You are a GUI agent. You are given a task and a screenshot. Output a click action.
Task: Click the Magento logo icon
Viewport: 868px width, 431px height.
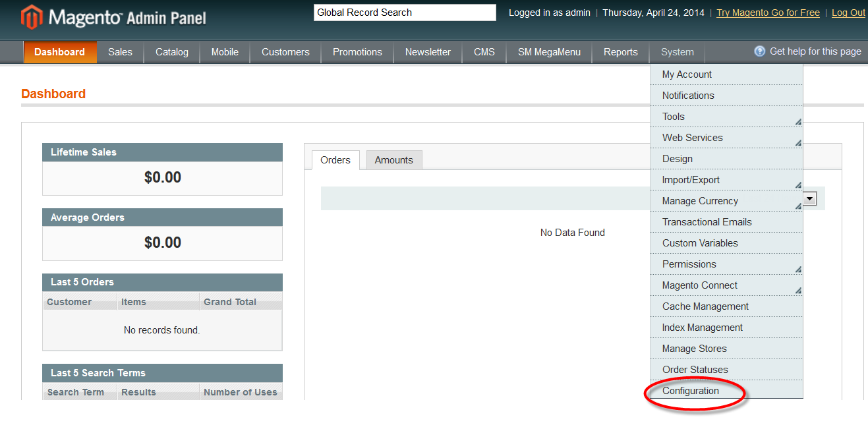coord(32,17)
